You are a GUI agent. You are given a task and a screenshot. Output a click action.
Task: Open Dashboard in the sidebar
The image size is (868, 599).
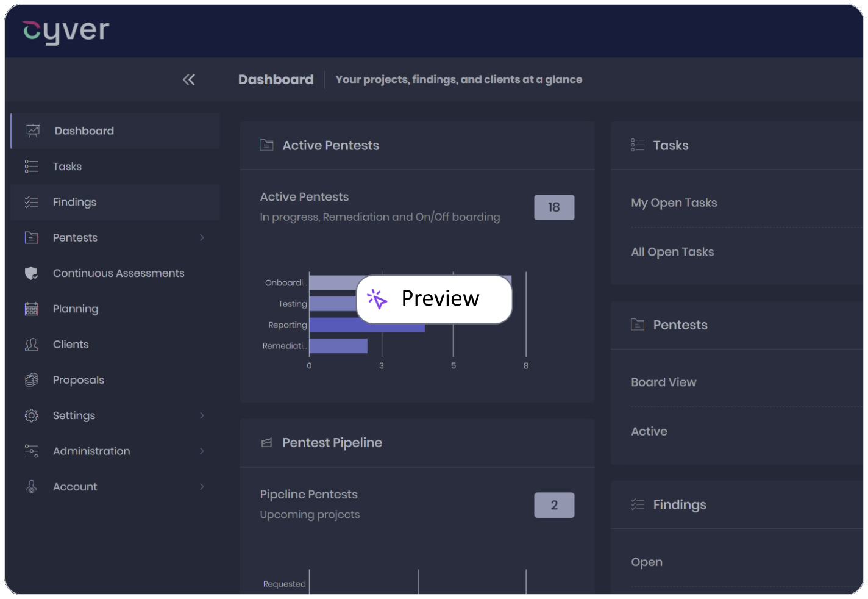click(x=116, y=131)
